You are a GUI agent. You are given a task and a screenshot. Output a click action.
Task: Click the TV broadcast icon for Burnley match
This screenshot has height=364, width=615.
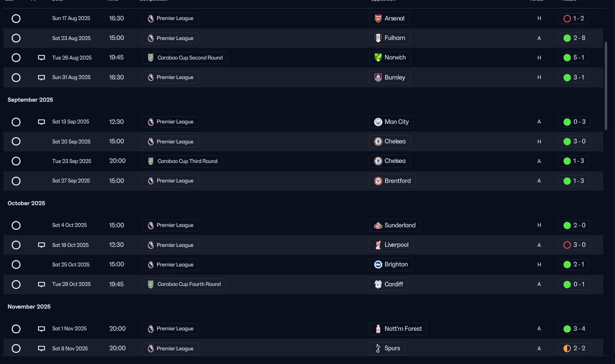(41, 78)
